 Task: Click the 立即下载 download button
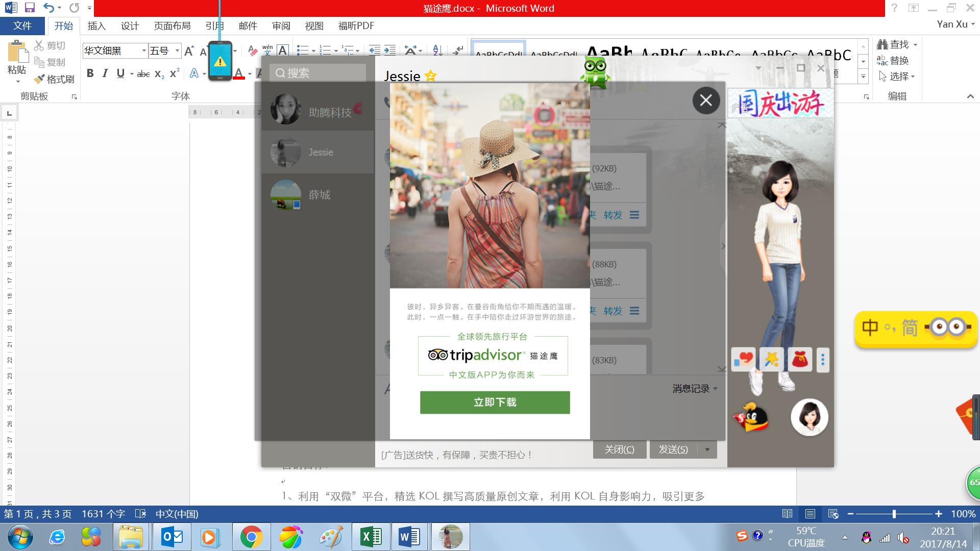coord(495,402)
